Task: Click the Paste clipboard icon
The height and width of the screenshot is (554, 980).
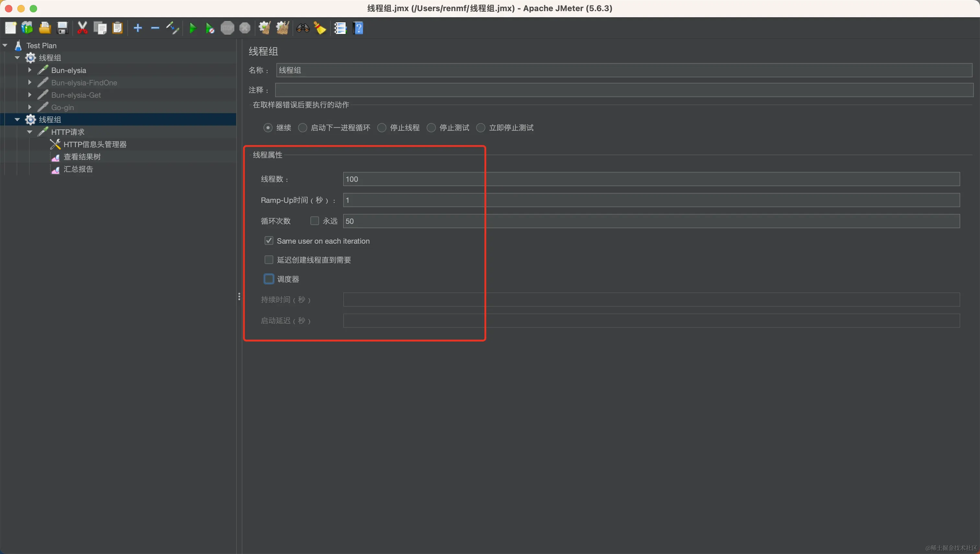Action: click(x=118, y=28)
